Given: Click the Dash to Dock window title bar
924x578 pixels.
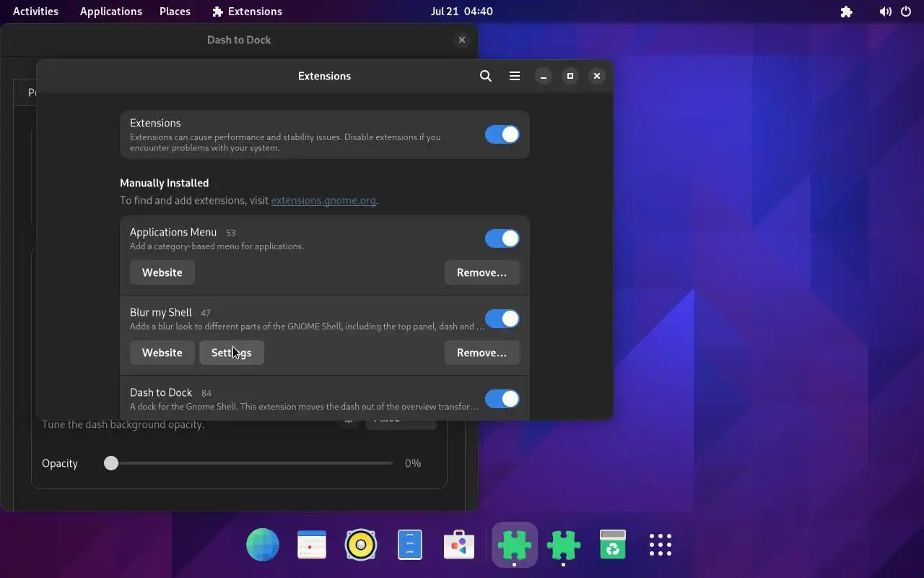Looking at the screenshot, I should click(x=239, y=40).
